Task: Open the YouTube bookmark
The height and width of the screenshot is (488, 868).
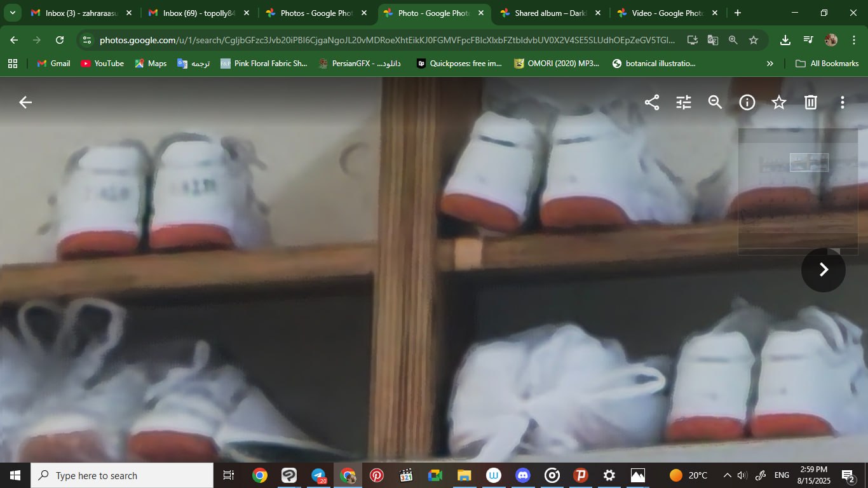Action: [102, 64]
